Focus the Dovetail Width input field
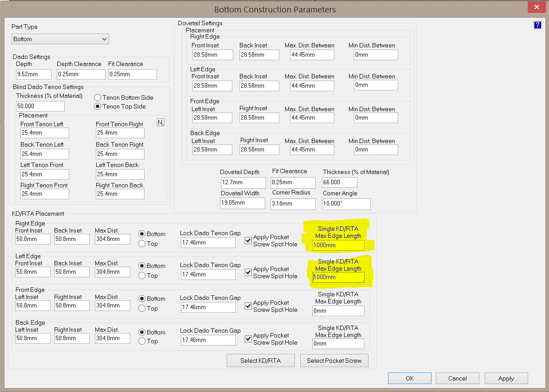549x392 pixels. [x=243, y=203]
